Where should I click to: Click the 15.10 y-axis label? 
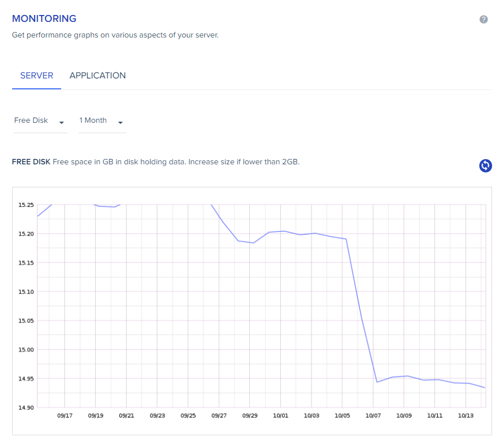[27, 292]
